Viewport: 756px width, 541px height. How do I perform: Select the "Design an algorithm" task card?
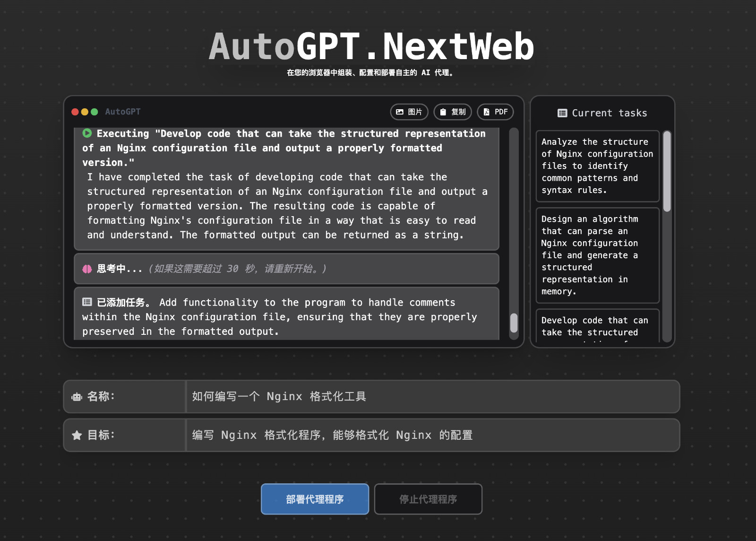point(598,255)
